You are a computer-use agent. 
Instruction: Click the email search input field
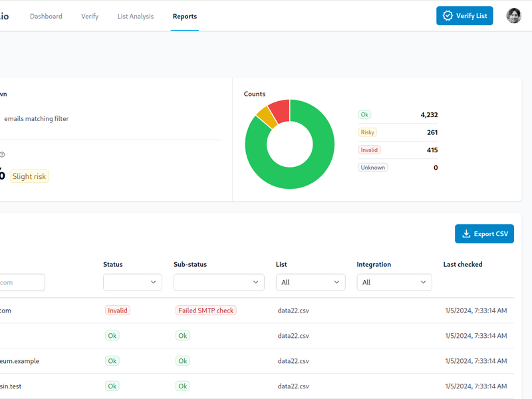point(21,283)
